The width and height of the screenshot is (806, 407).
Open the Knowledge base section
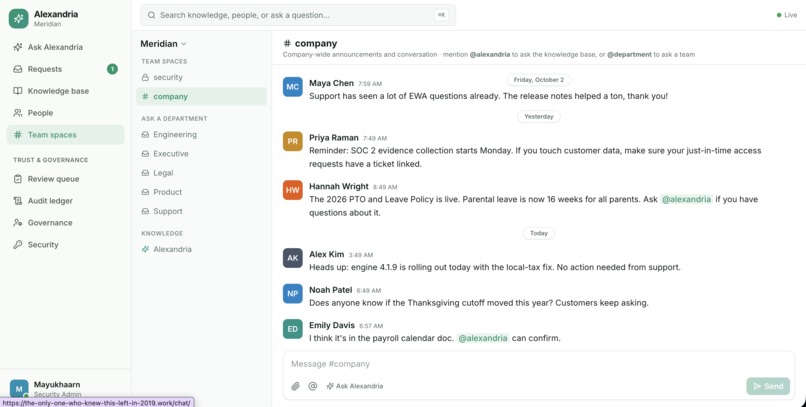[65, 91]
